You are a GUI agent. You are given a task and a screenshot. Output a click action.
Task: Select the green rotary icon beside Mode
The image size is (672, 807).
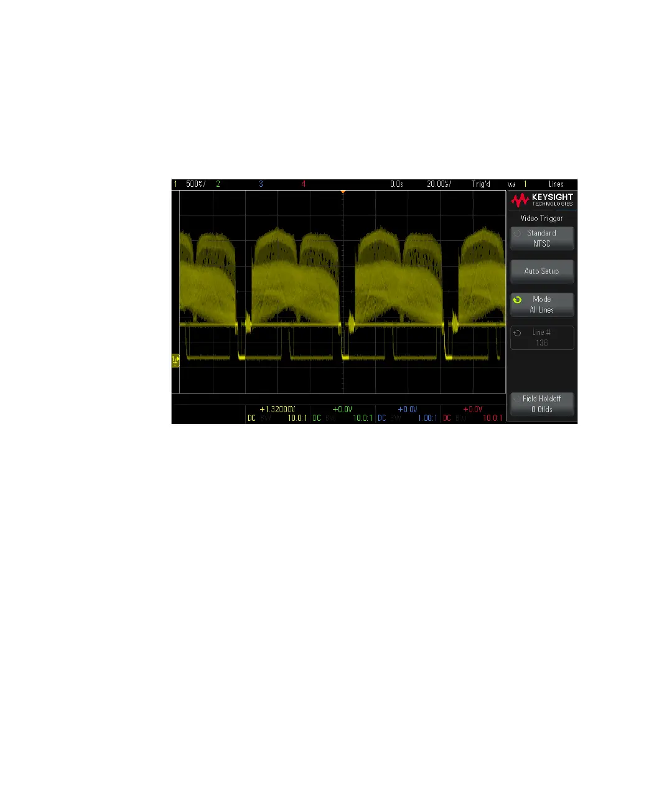[x=517, y=300]
